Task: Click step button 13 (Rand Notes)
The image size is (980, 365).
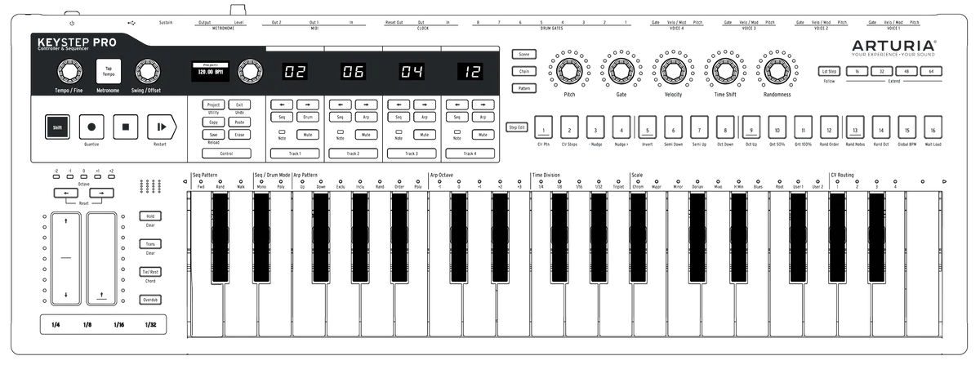Action: click(854, 127)
